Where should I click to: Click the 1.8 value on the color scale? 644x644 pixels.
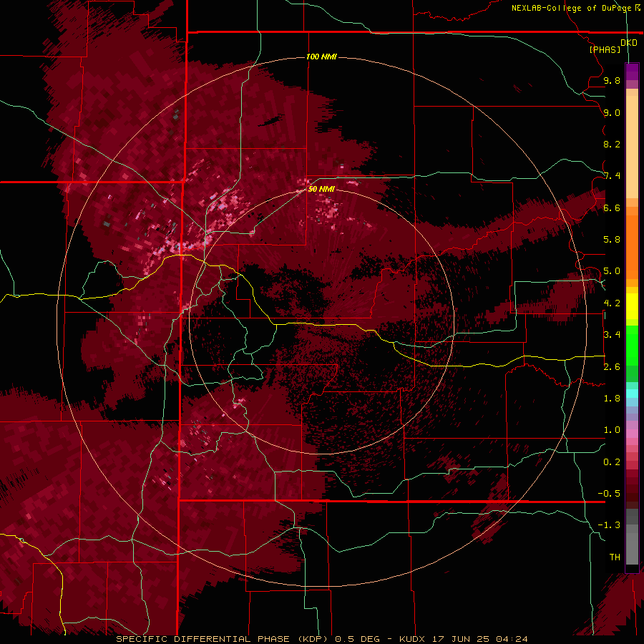point(612,399)
